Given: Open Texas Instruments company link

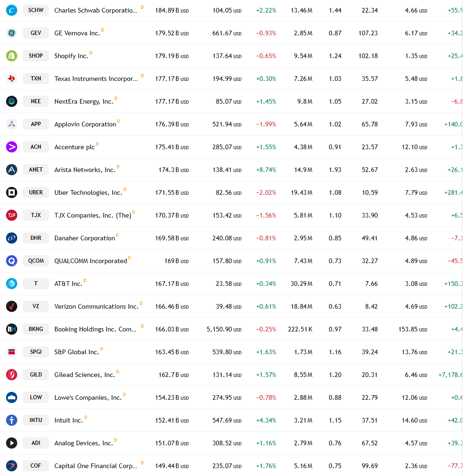Looking at the screenshot, I should tap(96, 79).
